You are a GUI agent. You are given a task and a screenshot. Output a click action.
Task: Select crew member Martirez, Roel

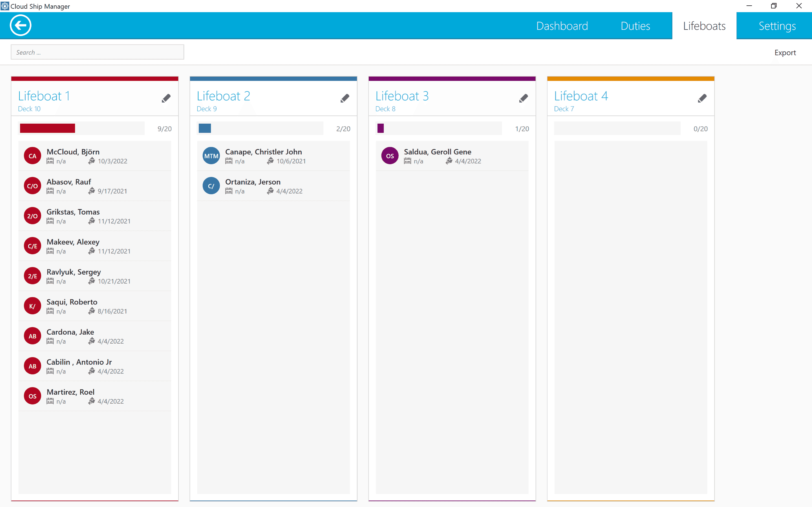point(95,396)
